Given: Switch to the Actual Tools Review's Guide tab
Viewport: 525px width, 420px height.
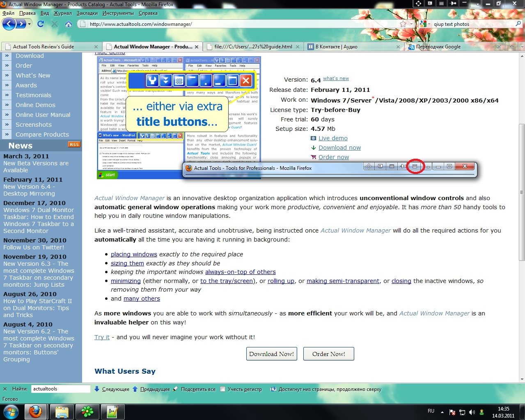Looking at the screenshot, I should [x=51, y=47].
